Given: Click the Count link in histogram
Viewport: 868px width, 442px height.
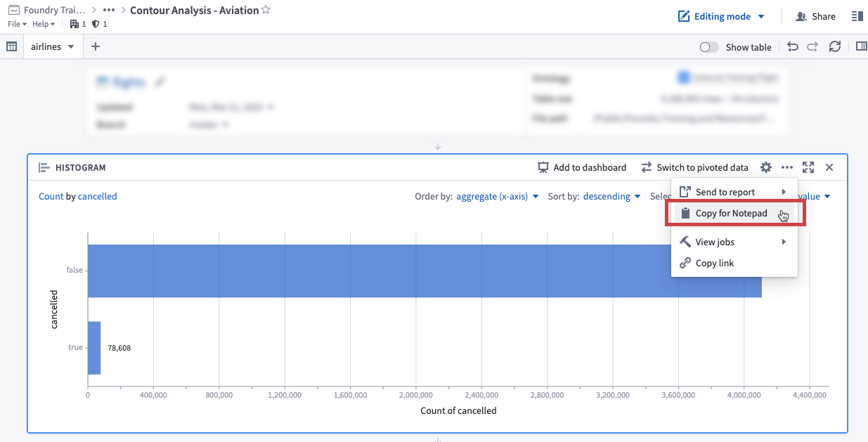Looking at the screenshot, I should [x=51, y=197].
